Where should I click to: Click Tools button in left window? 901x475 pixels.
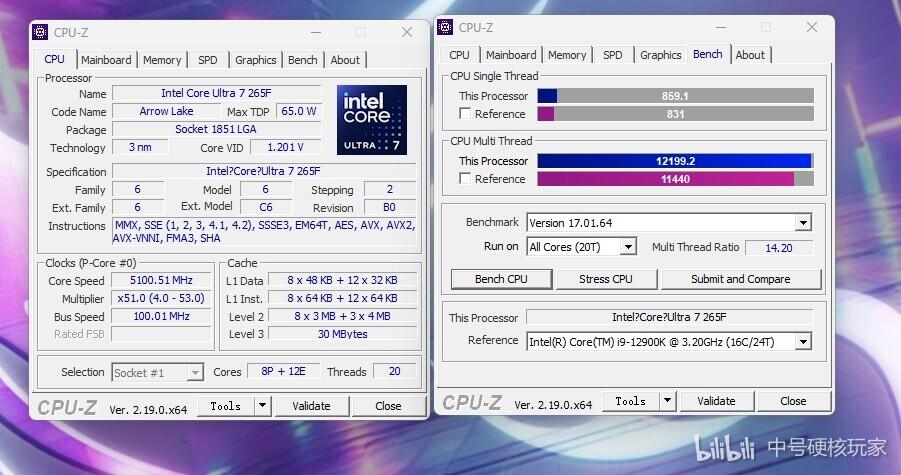226,406
